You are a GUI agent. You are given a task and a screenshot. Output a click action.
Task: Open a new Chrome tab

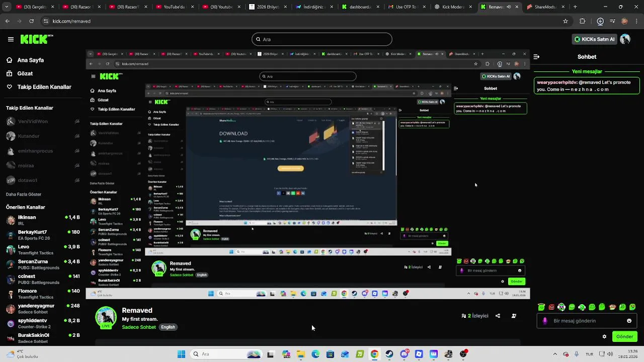click(575, 7)
